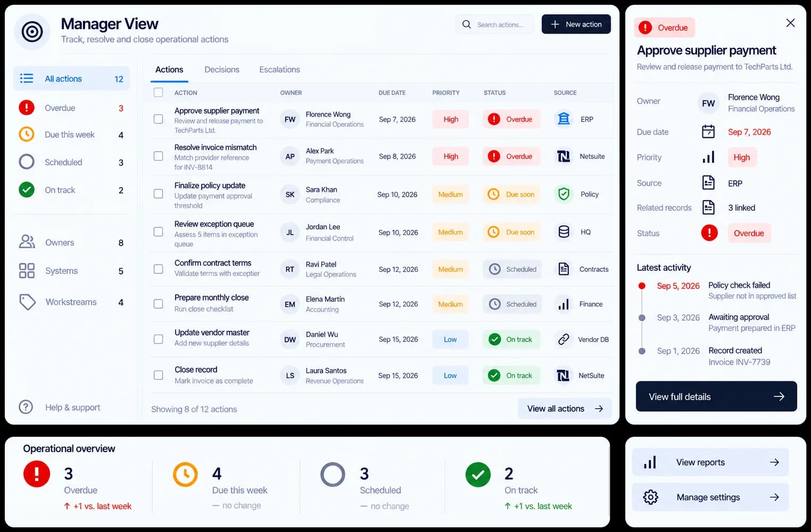The height and width of the screenshot is (532, 811).
Task: Check the Close record row checkbox
Action: (x=158, y=375)
